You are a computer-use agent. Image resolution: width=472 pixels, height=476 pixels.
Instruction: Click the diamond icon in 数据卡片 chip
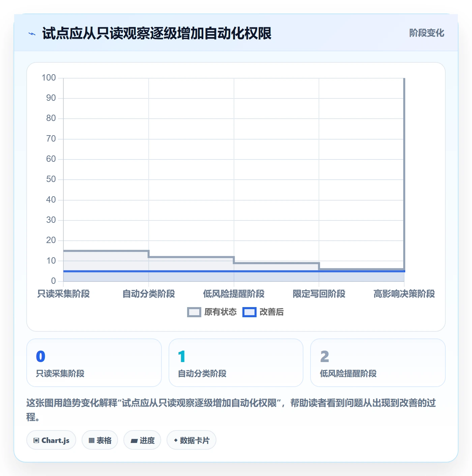pyautogui.click(x=176, y=440)
